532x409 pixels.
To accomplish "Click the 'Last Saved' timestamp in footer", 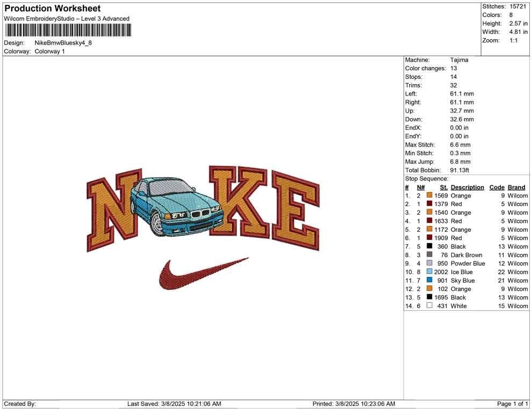I will [174, 404].
